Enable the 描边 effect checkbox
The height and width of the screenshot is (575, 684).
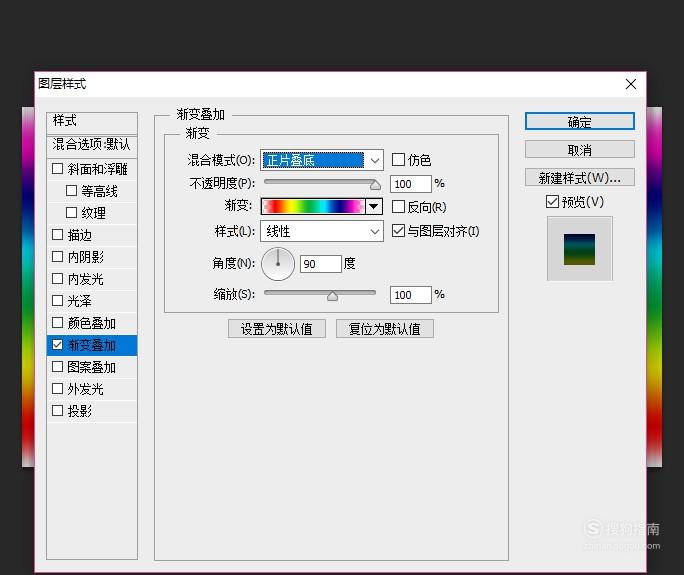(58, 234)
